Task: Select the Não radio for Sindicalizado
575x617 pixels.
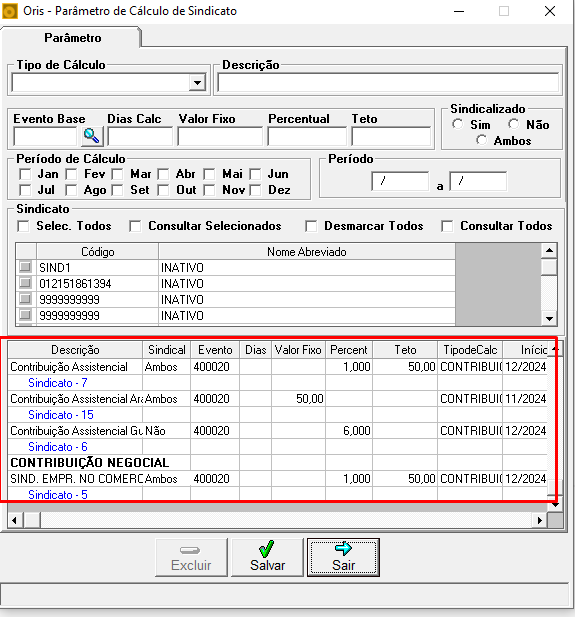Action: (x=514, y=124)
